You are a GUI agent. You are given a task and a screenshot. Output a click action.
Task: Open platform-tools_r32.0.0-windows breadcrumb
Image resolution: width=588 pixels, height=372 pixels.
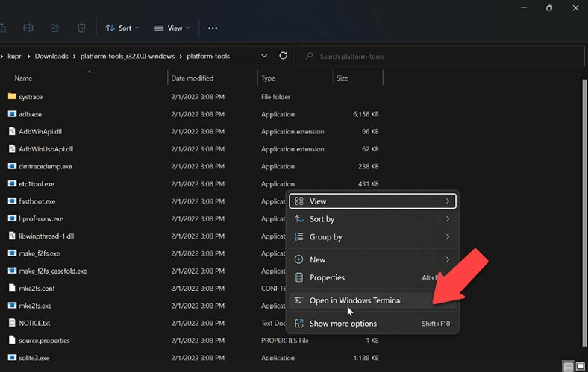coord(128,56)
